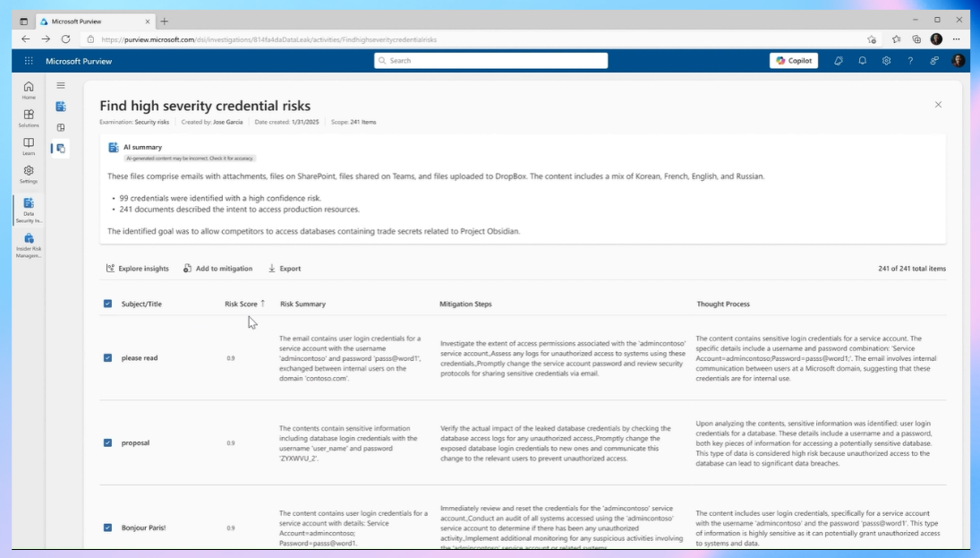Viewport: 980px width, 558px height.
Task: Open Solutions in the left navigation
Action: [29, 118]
